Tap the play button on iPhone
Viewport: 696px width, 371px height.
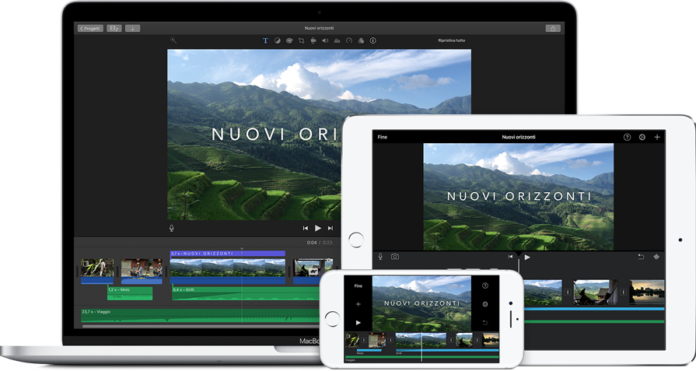(x=358, y=323)
